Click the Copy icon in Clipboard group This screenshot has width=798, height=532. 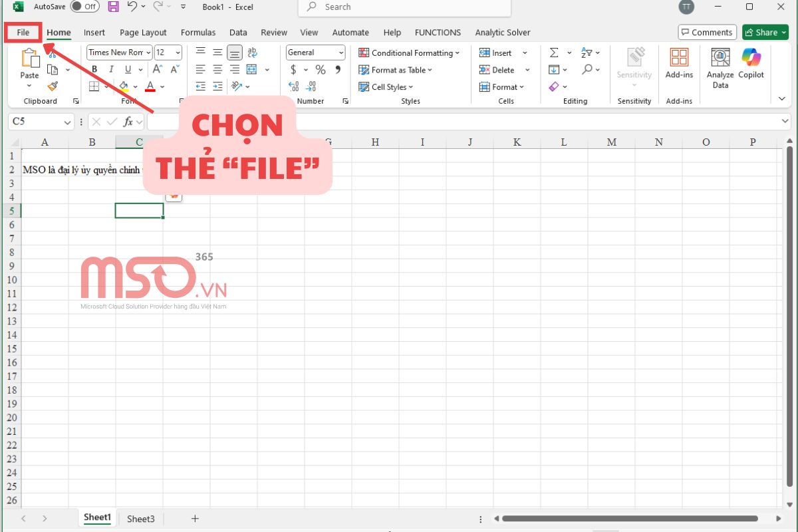click(x=53, y=69)
